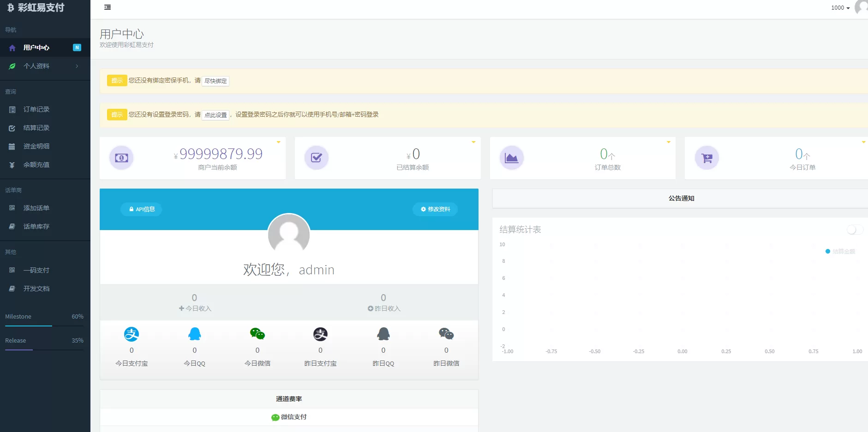Click the 今日支付宝 Alipay icon
Viewport: 868px width, 432px height.
pyautogui.click(x=132, y=334)
